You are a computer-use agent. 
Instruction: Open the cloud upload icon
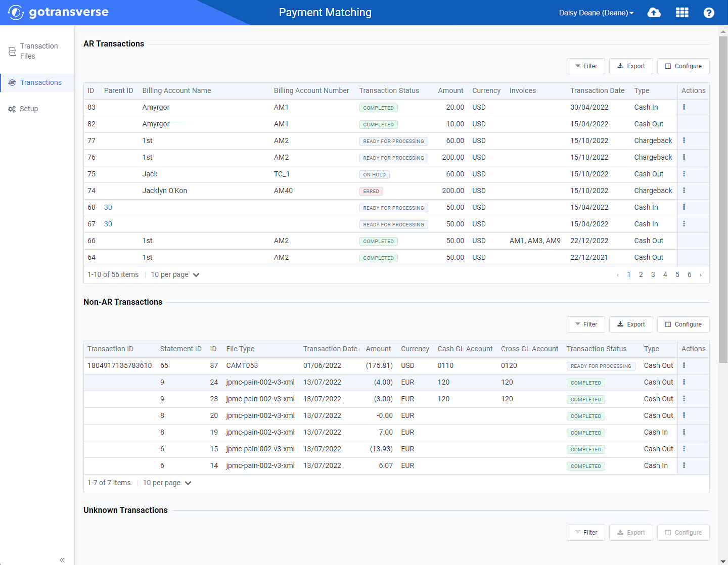(654, 13)
